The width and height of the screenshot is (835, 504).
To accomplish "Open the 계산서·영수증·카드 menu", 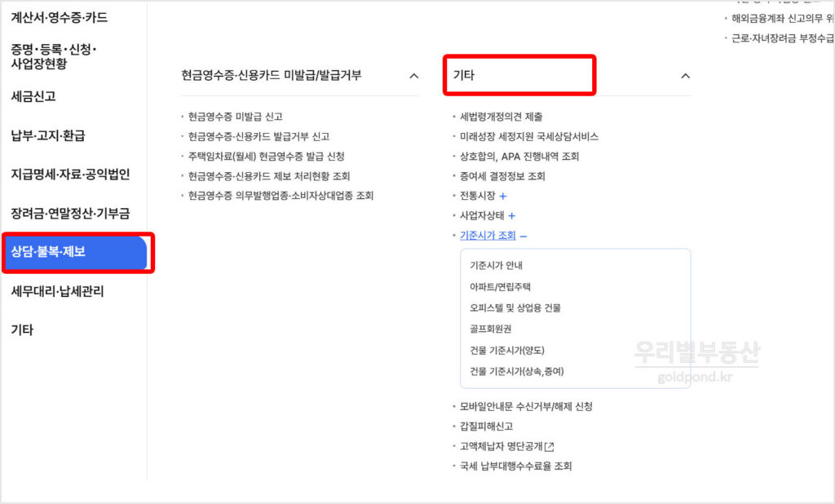I will (x=59, y=18).
